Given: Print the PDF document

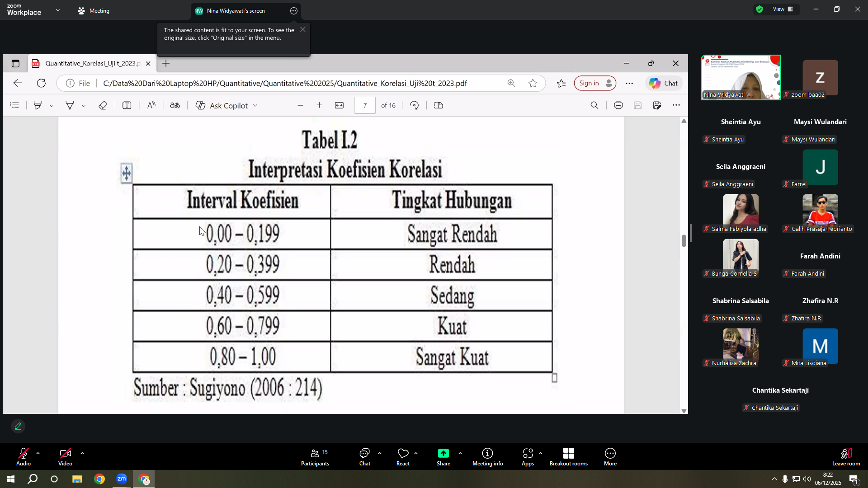Looking at the screenshot, I should [x=618, y=105].
